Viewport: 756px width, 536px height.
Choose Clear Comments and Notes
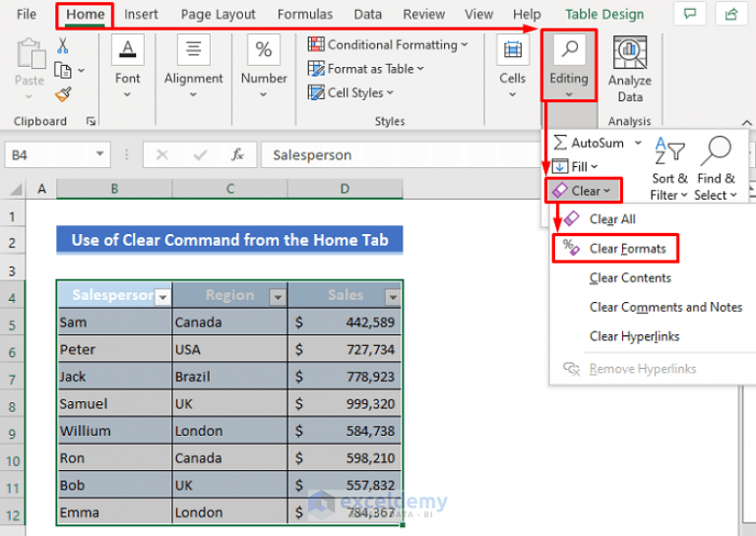[665, 307]
